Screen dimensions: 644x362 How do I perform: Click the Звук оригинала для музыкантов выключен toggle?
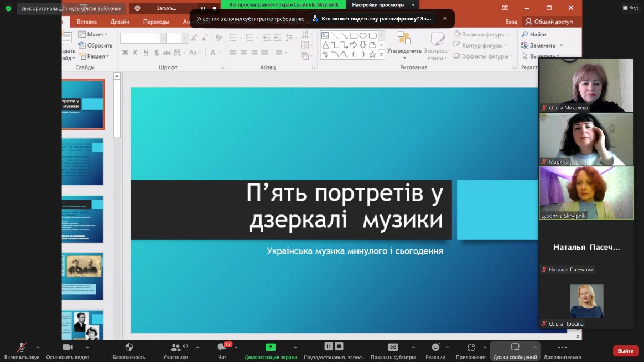click(x=71, y=8)
